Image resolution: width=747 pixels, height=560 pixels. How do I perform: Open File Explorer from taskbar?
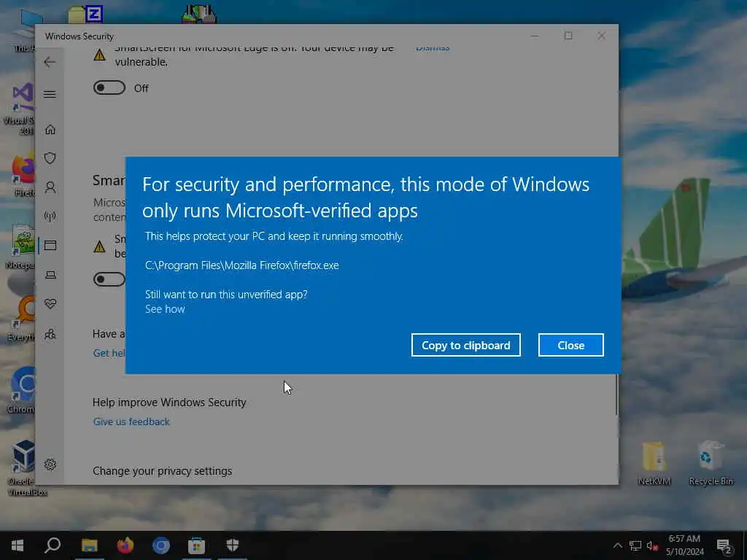[89, 545]
